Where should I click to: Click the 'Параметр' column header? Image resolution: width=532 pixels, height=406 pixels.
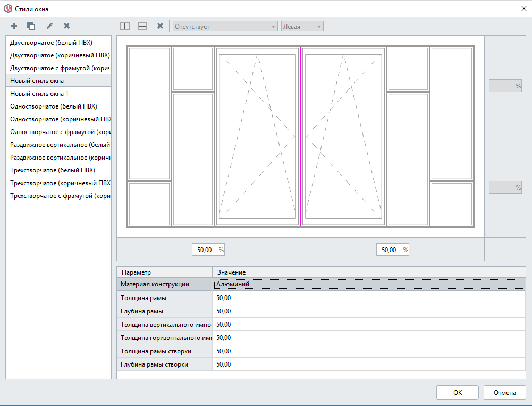(x=164, y=272)
